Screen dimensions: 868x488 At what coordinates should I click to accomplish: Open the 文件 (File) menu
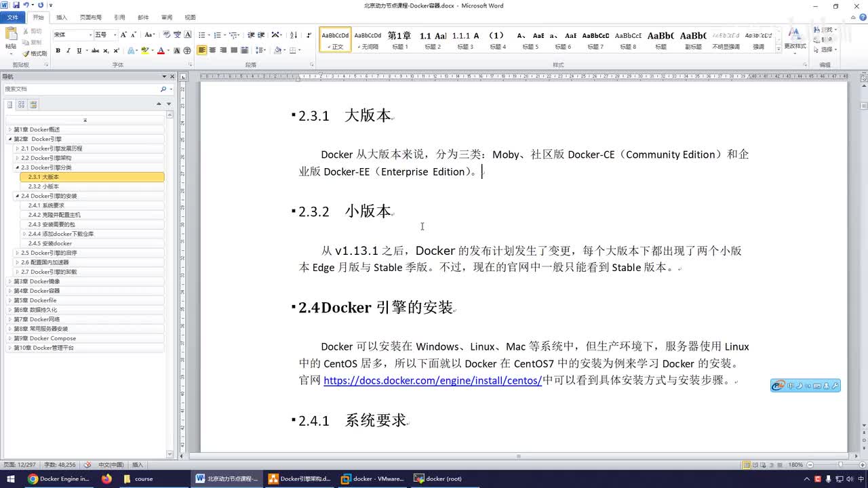click(12, 17)
